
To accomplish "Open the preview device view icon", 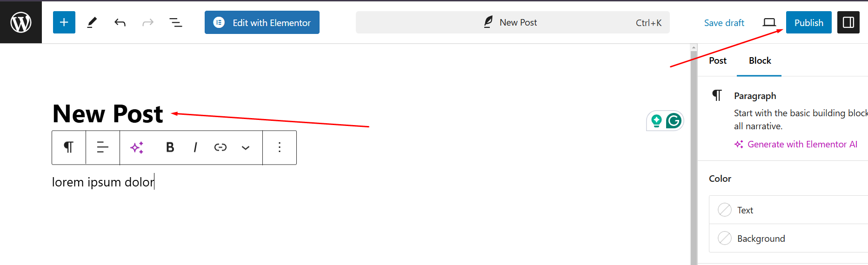I will click(769, 22).
